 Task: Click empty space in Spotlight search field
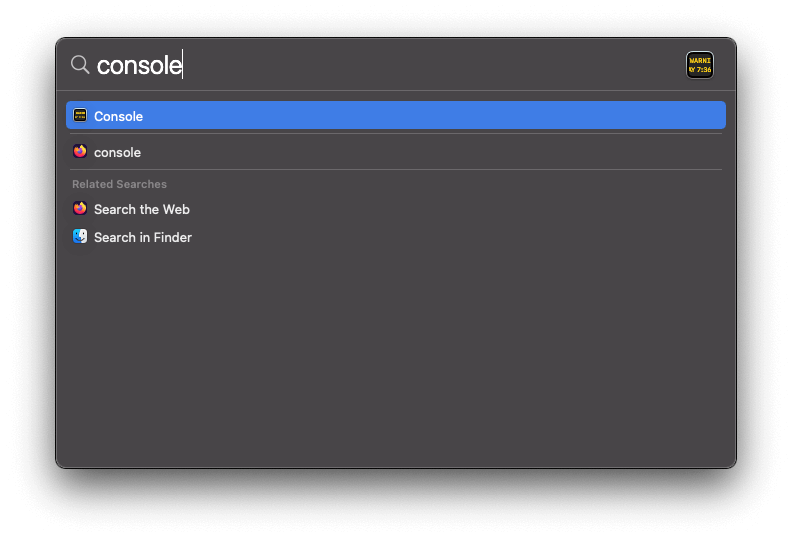point(430,65)
